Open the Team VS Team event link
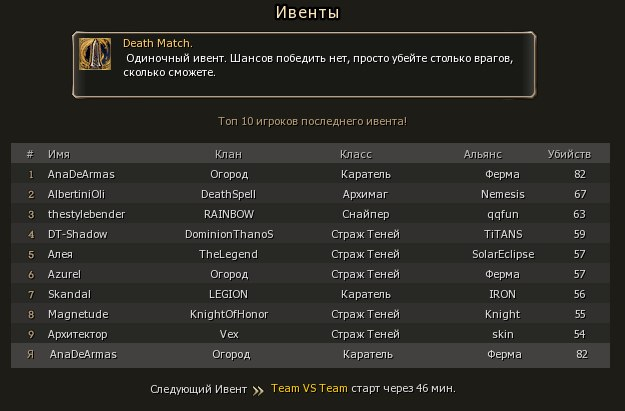 click(x=309, y=388)
